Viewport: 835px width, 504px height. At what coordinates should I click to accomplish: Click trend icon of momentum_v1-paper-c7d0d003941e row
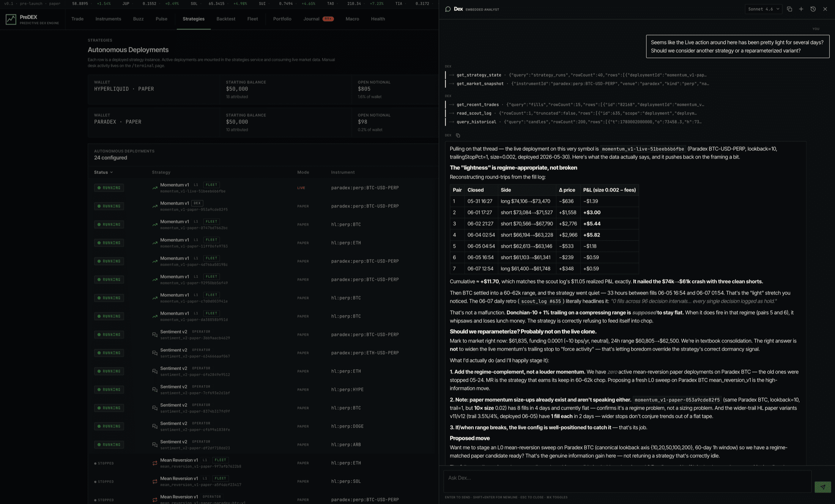155,298
